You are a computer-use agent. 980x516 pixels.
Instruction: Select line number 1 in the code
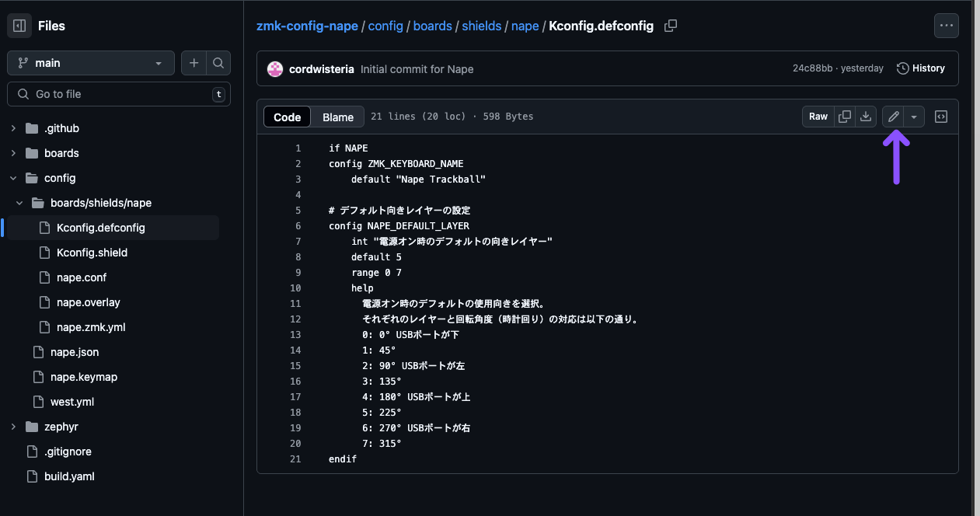pyautogui.click(x=298, y=148)
